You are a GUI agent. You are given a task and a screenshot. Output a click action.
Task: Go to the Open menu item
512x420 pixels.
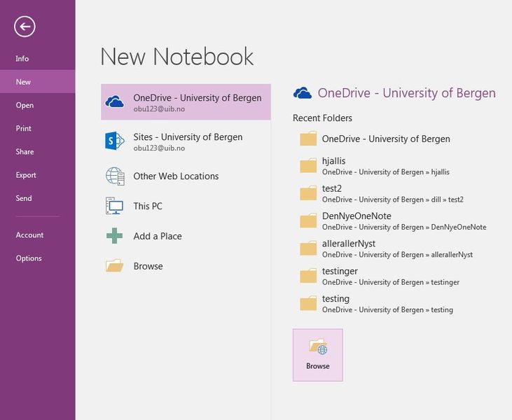[x=38, y=105]
